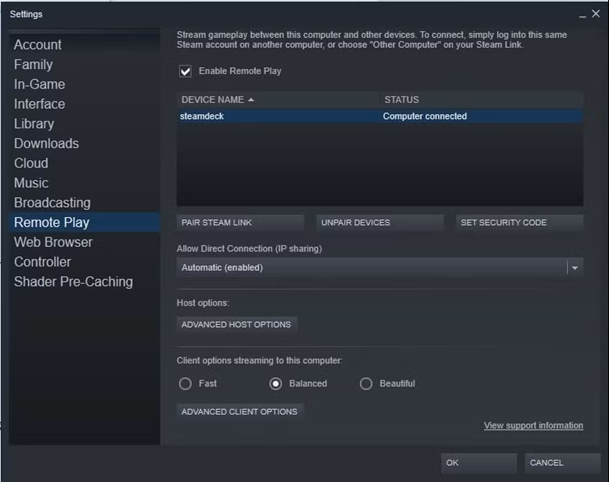The width and height of the screenshot is (609, 482).
Task: Click PAIR STEAM LINK button
Action: [240, 223]
